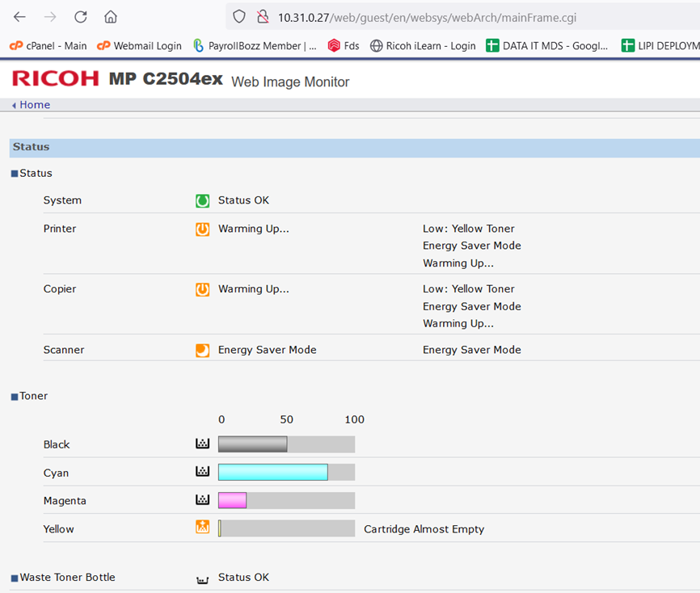700x593 pixels.
Task: Click the Cyan toner cartridge icon
Action: (202, 471)
